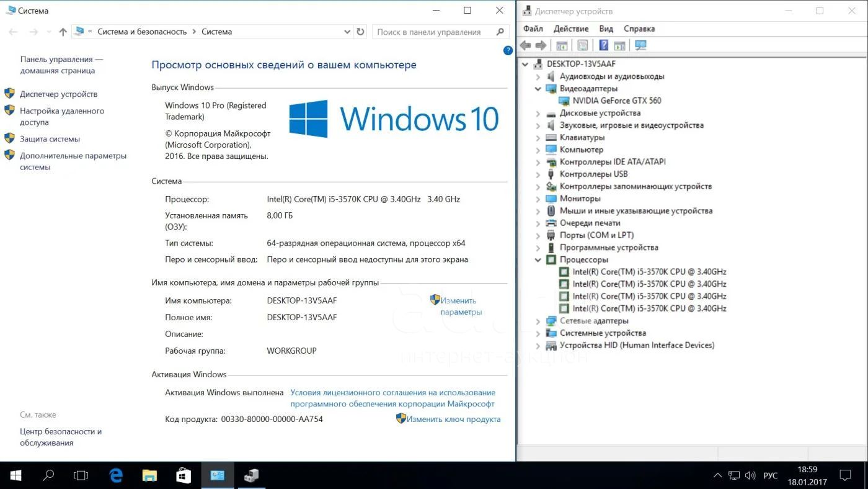
Task: Open the Файл menu in Device Manager
Action: pos(533,29)
